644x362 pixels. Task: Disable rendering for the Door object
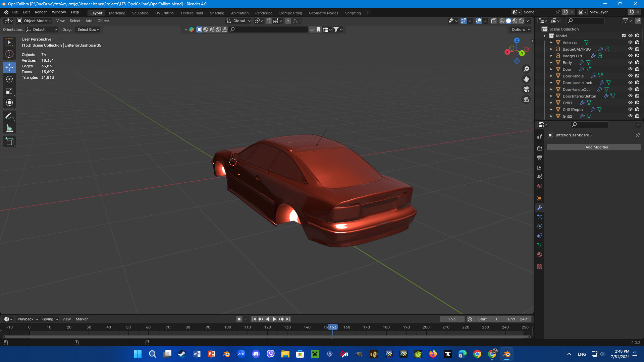pyautogui.click(x=637, y=69)
